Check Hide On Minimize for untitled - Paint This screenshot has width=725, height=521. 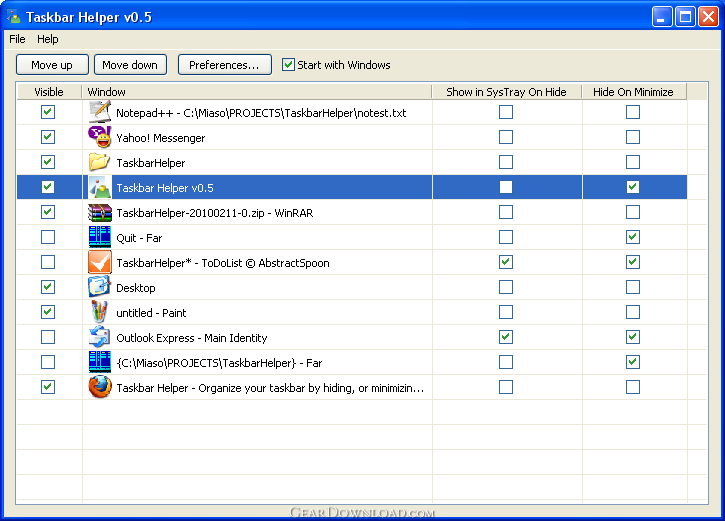(633, 312)
